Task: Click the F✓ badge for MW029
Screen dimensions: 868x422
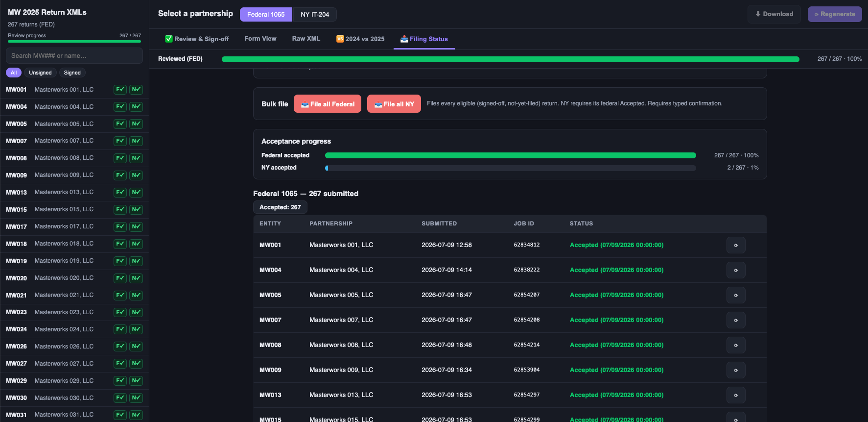Action: pyautogui.click(x=120, y=381)
